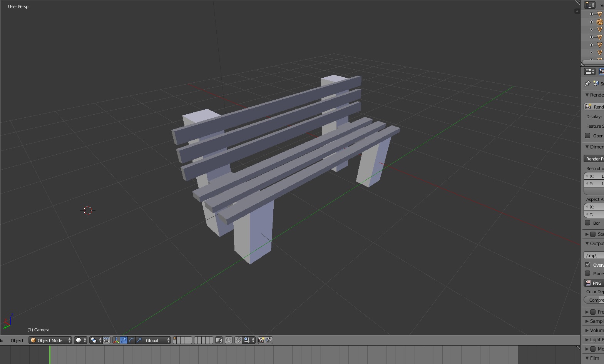Click the Render button in properties
The image size is (604, 364).
[x=594, y=107]
